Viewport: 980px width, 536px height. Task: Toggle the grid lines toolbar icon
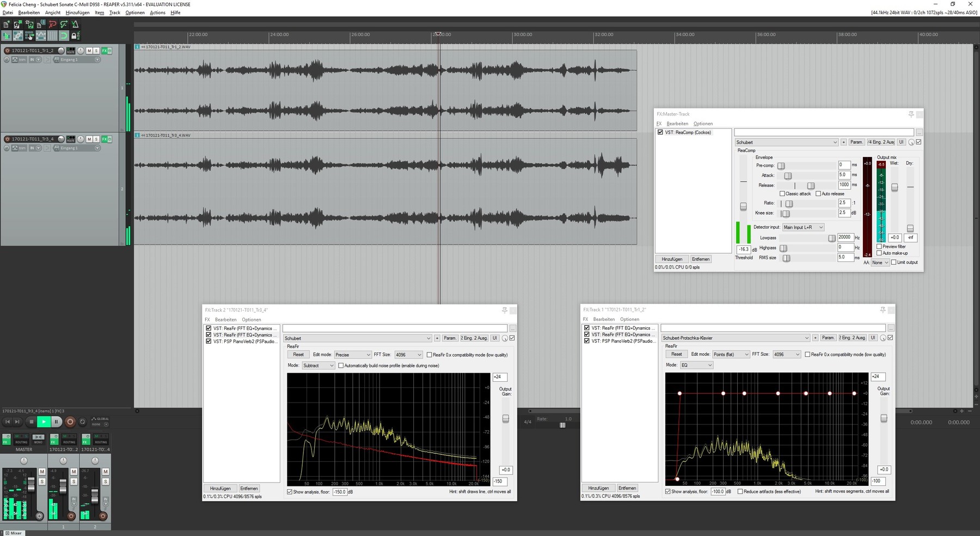click(x=52, y=35)
